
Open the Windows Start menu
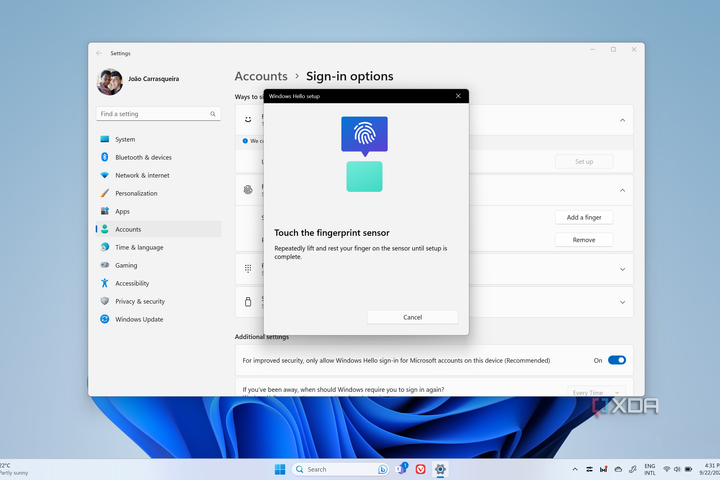tap(280, 469)
